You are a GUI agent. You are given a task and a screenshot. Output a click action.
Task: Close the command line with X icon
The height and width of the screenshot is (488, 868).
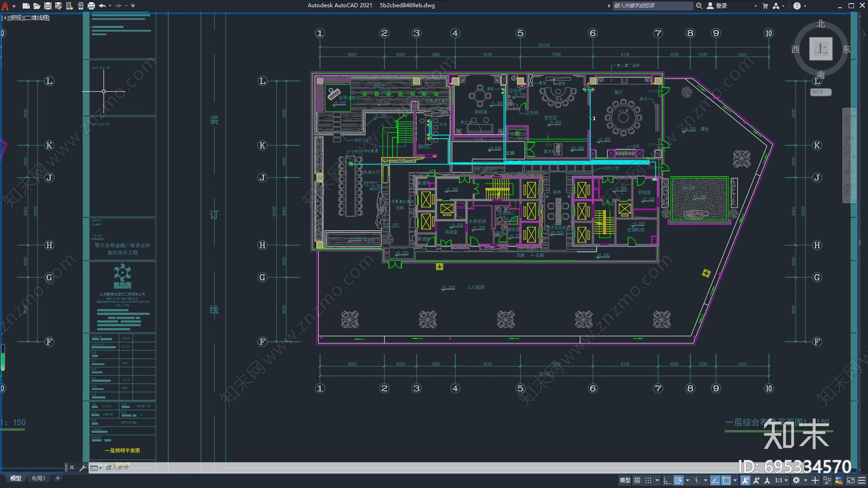[x=72, y=467]
